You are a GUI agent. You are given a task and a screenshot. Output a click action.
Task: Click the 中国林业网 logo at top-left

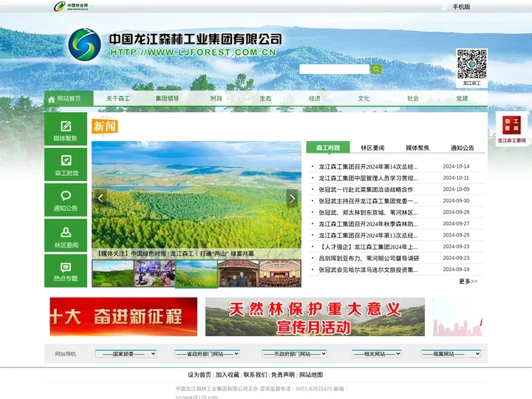[71, 6]
